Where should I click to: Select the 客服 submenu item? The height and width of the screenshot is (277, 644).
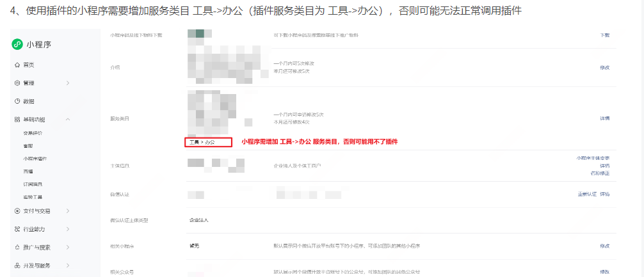pyautogui.click(x=28, y=146)
